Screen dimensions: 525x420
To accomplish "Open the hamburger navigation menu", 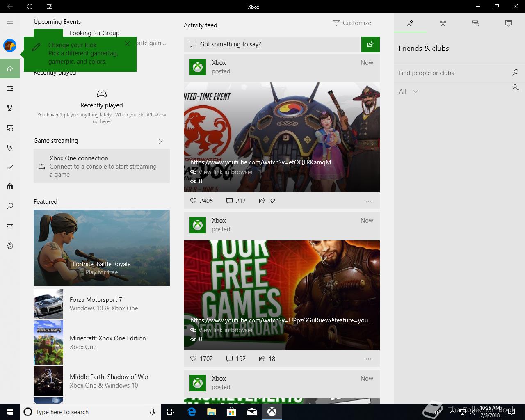I will 10,23.
